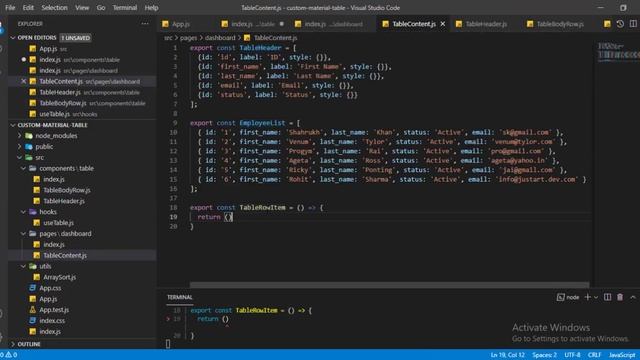Image resolution: width=640 pixels, height=360 pixels.
Task: Change indentation via Spaces: 2
Action: [x=544, y=355]
